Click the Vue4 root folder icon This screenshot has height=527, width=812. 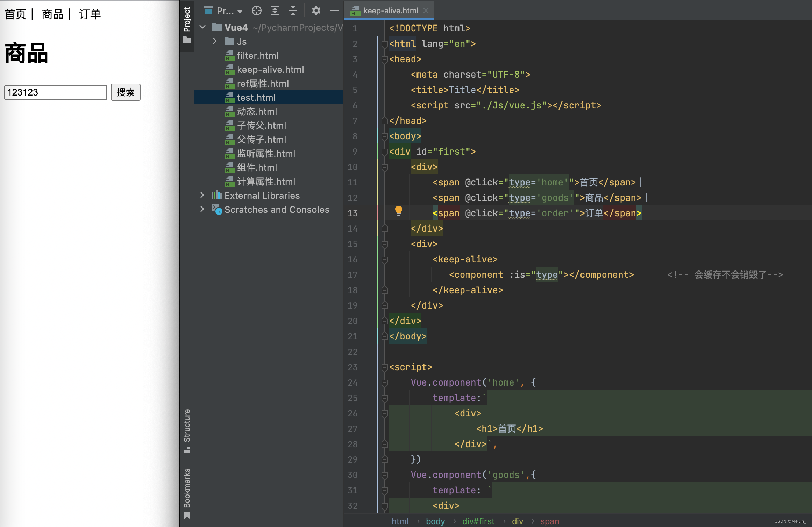pos(217,27)
